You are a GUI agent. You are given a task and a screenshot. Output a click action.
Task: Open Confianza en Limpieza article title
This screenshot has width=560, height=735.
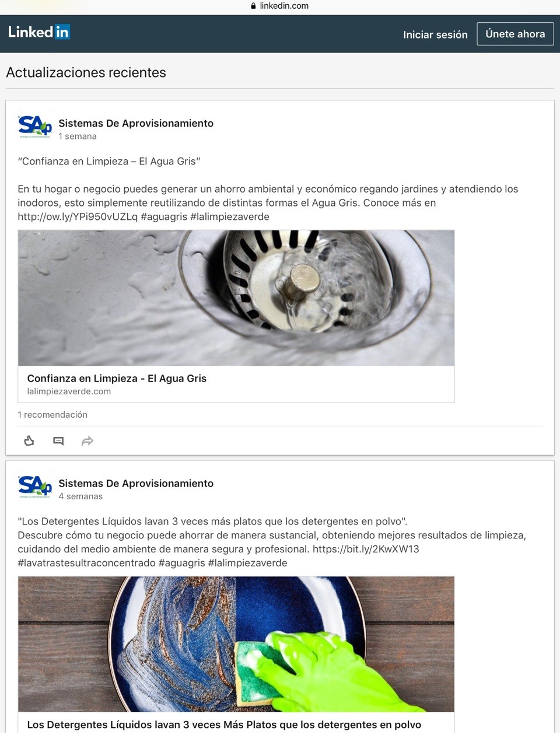pos(117,378)
